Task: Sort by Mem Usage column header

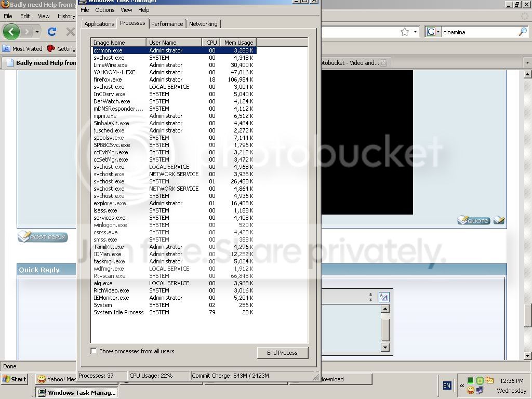Action: click(238, 43)
